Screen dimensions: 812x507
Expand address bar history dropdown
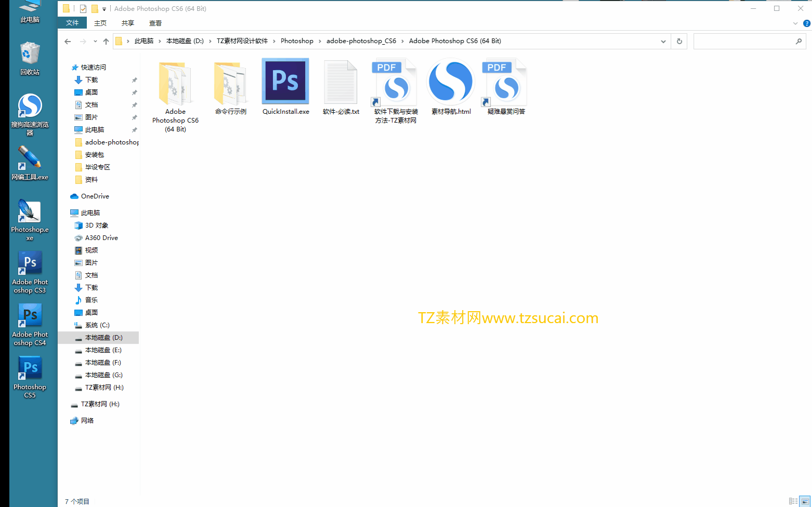pyautogui.click(x=663, y=41)
